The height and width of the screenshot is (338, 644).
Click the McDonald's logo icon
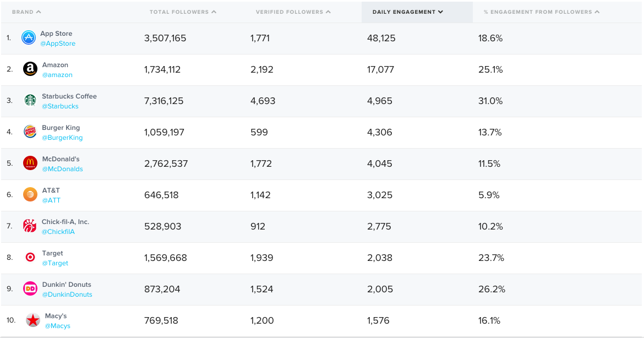click(x=30, y=163)
